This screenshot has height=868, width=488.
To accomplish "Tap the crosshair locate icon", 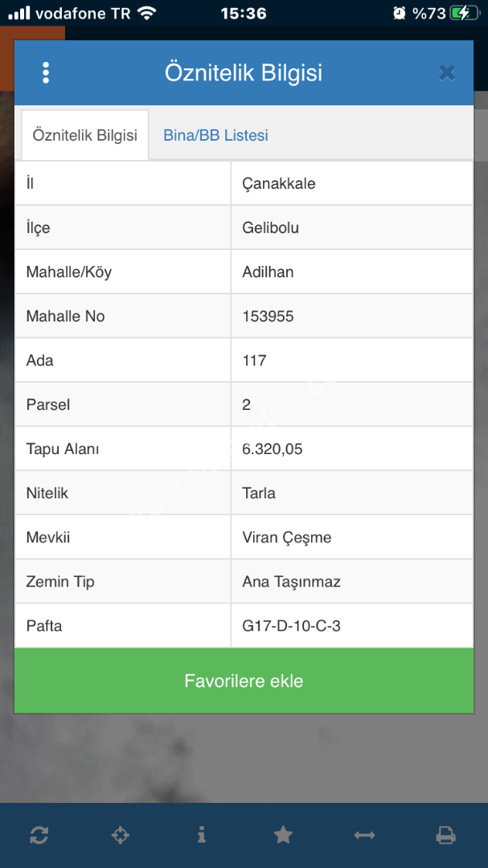I will coord(120,835).
